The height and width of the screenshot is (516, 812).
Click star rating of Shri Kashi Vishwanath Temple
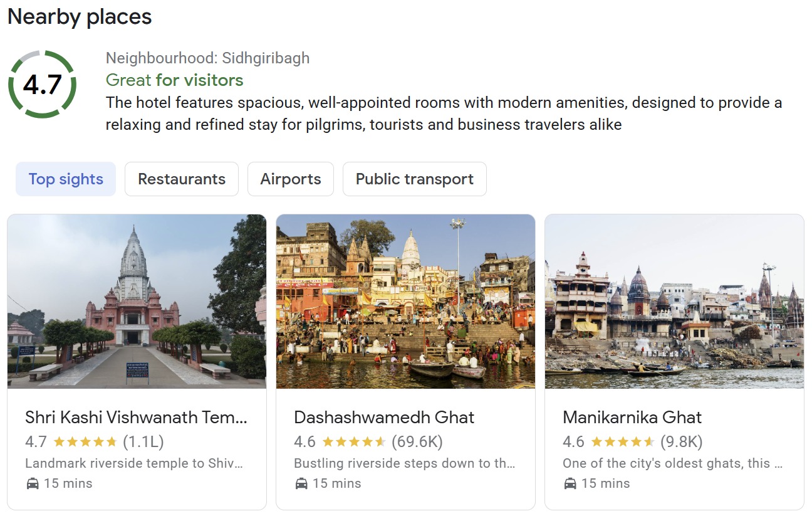click(85, 442)
